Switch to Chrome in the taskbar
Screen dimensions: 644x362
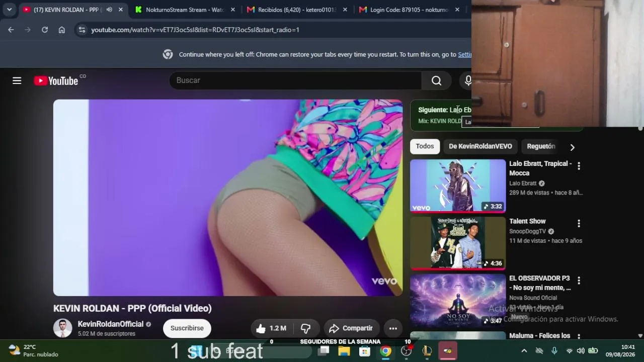(385, 351)
